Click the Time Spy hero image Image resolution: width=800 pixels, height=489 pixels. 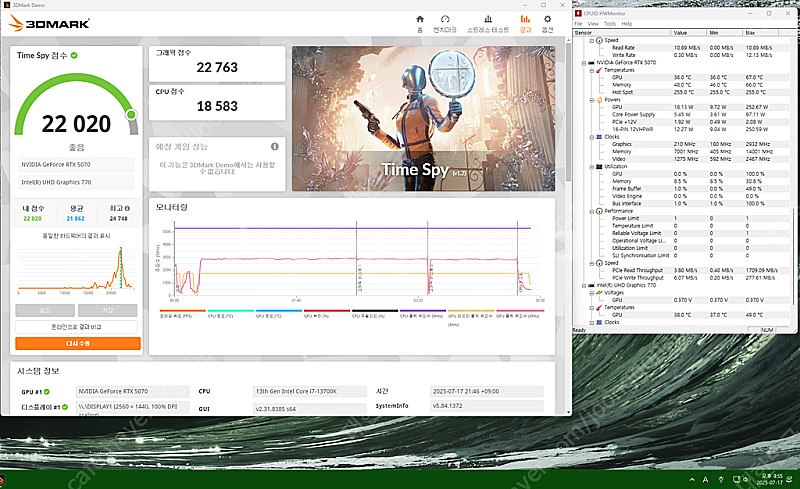[x=423, y=118]
